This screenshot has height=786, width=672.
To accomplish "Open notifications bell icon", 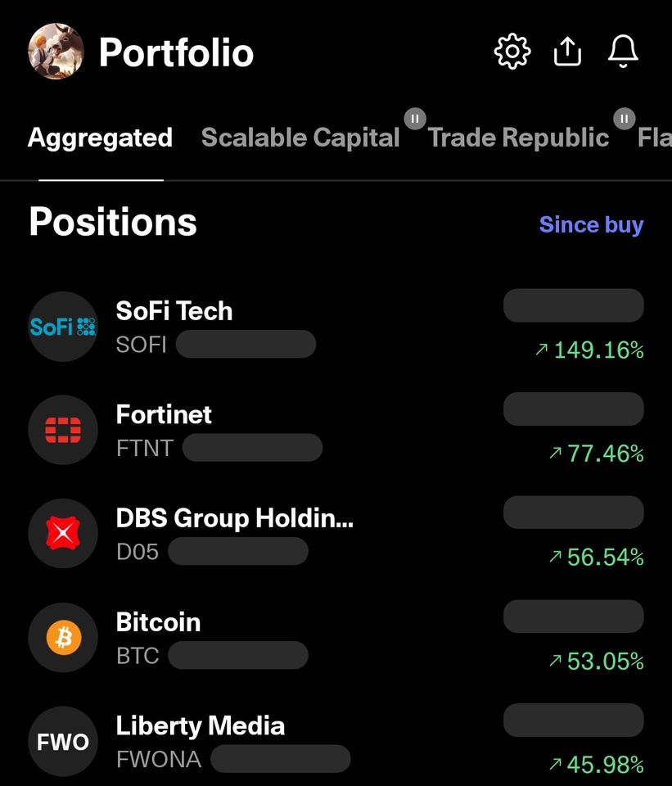I will pos(623,52).
